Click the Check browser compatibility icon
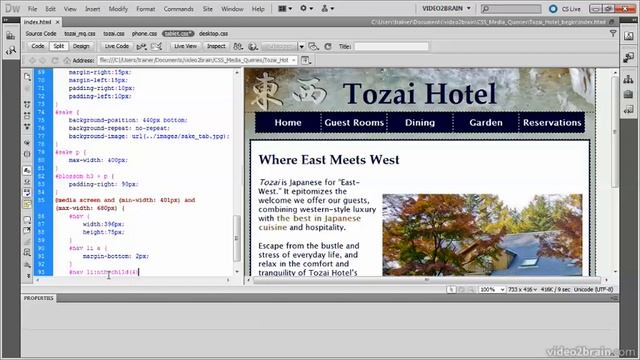The width and height of the screenshot is (640, 360). pyautogui.click(x=142, y=47)
